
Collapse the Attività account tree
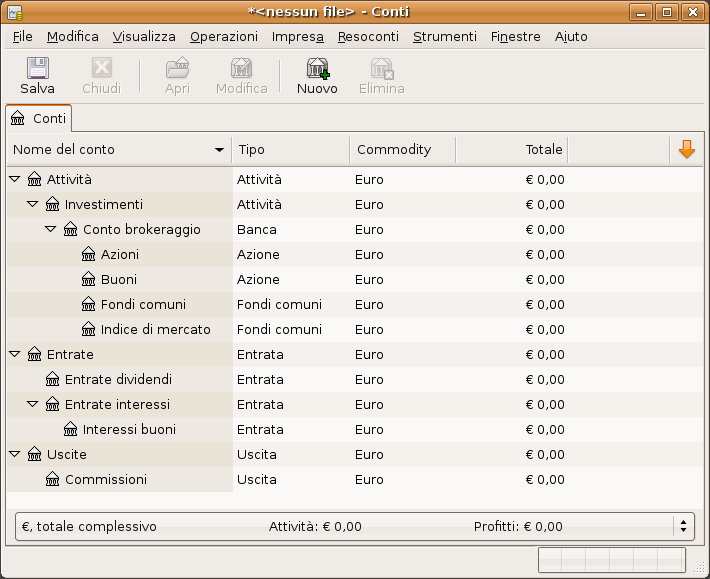tap(15, 180)
